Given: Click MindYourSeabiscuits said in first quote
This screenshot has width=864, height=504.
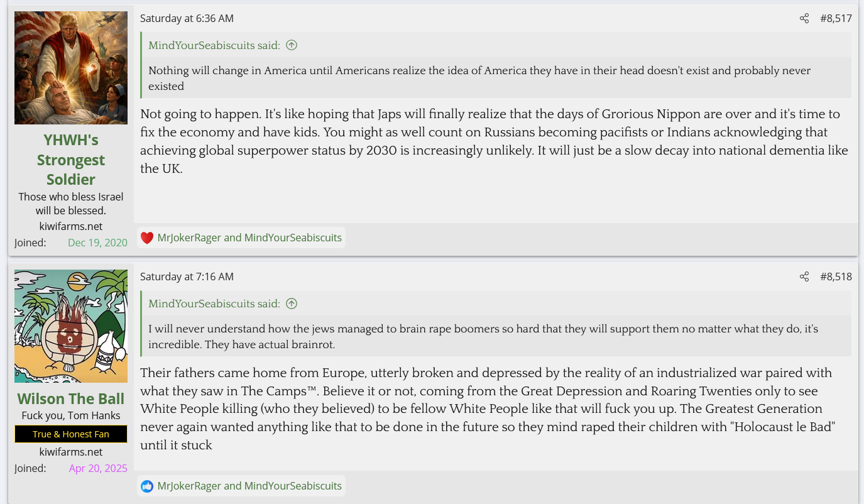Looking at the screenshot, I should [x=214, y=45].
